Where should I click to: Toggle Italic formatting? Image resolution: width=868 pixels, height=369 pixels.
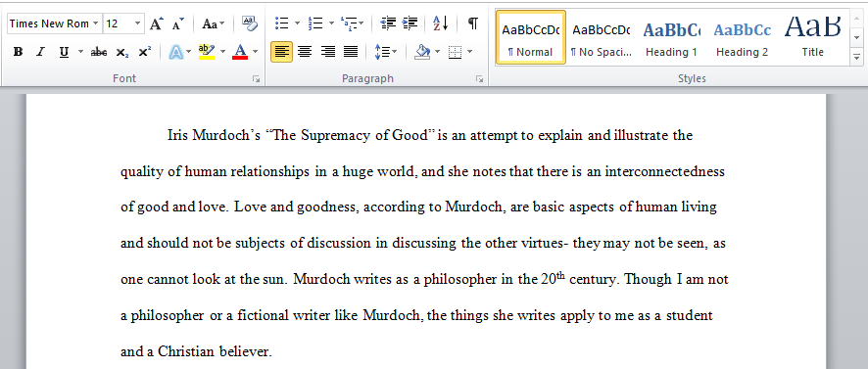[40, 52]
